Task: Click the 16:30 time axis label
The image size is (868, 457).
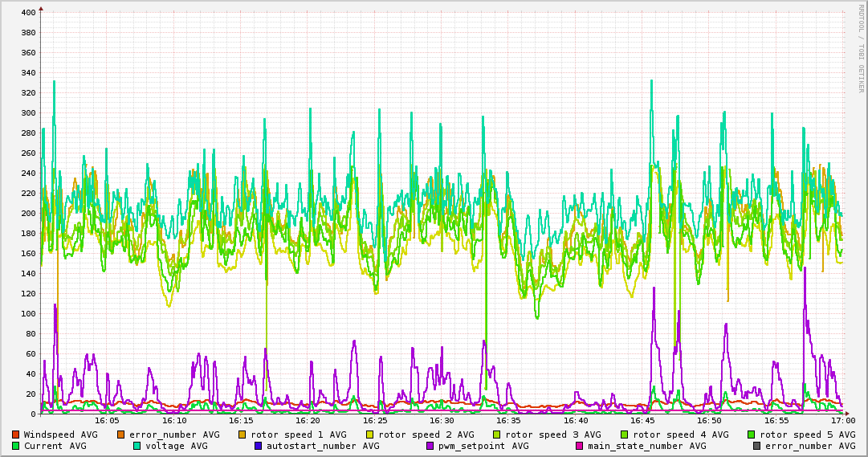Action: 442,420
